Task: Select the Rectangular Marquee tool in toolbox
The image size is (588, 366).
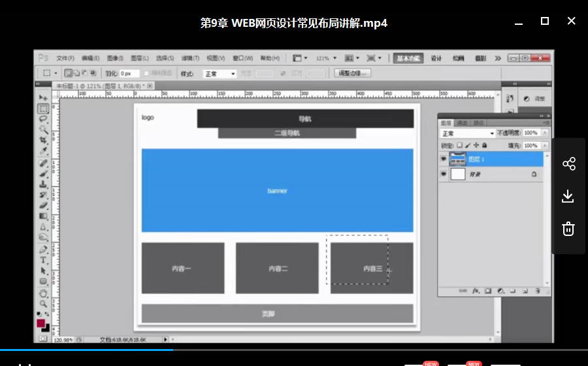Action: click(44, 108)
